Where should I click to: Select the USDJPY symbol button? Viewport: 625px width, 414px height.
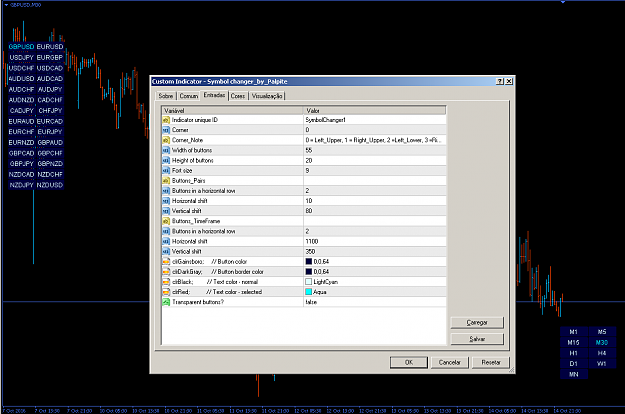pos(22,57)
